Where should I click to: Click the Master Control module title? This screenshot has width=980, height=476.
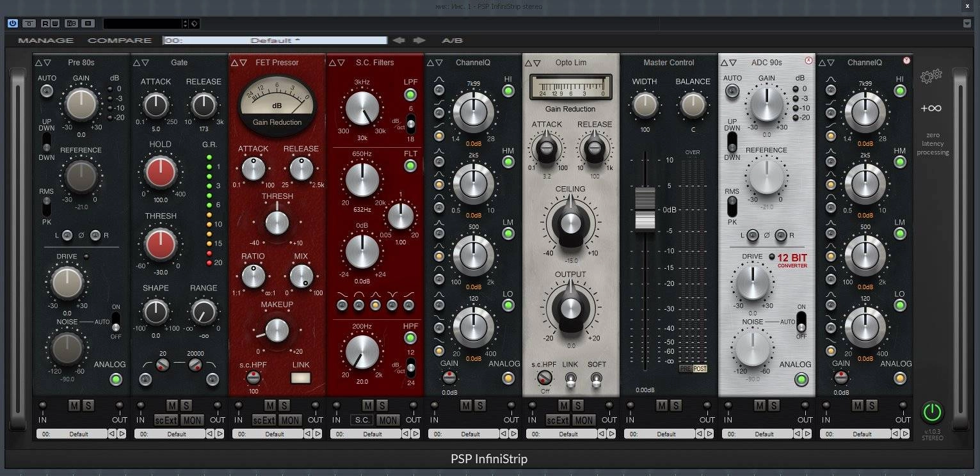(668, 63)
